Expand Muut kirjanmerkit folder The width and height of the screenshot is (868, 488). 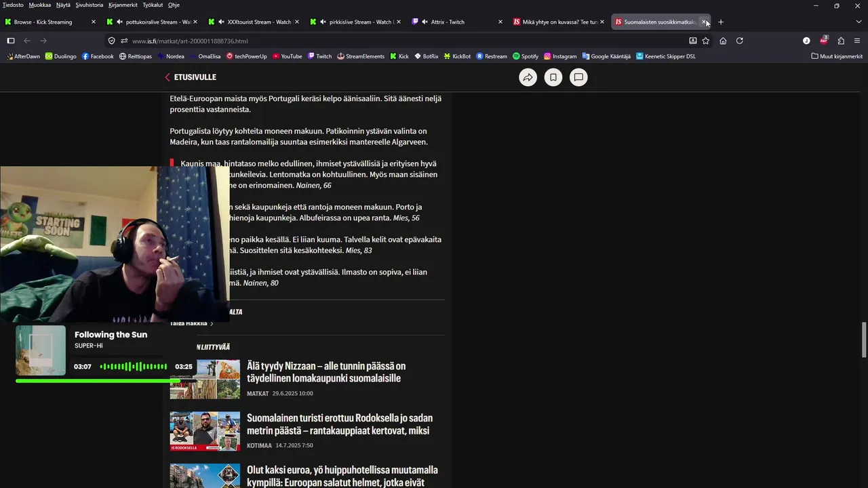(837, 56)
